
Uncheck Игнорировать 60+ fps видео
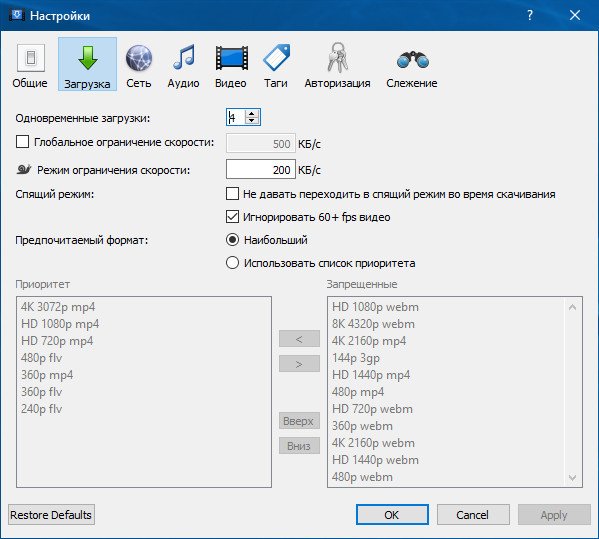(x=232, y=217)
